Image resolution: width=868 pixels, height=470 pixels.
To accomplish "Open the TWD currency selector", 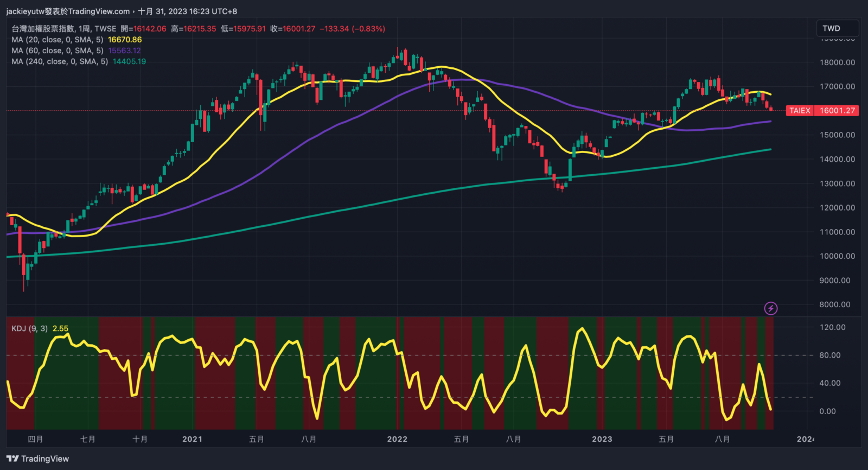I will [837, 28].
